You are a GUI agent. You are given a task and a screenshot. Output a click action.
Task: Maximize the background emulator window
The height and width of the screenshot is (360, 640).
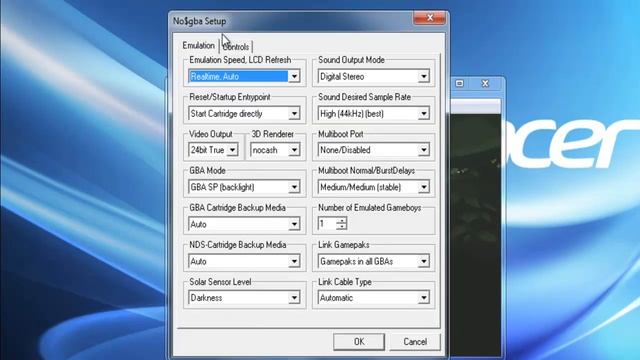[460, 83]
